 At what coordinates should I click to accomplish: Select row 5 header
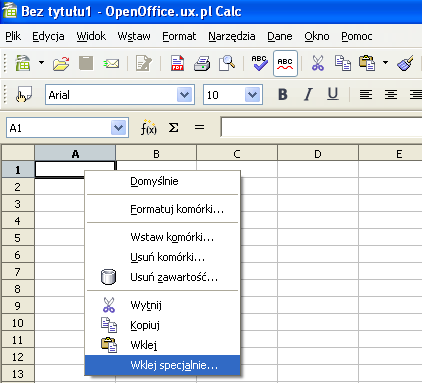point(18,238)
